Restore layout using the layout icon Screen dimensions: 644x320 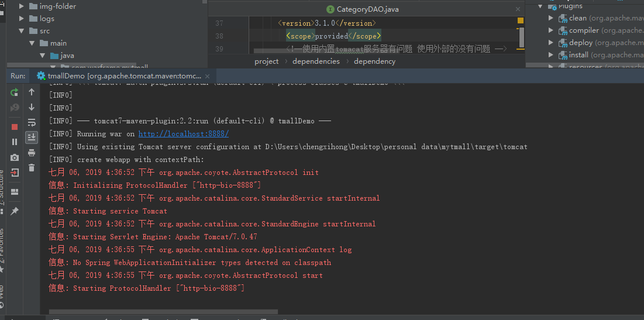15,192
